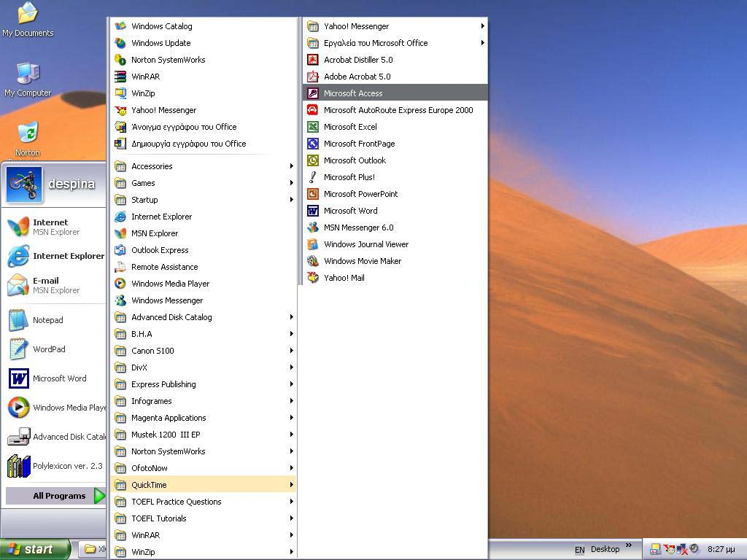Screen dimensions: 747x560
Task: Click the MSN Explorer butterfly icon in All Programs
Action: (120, 233)
